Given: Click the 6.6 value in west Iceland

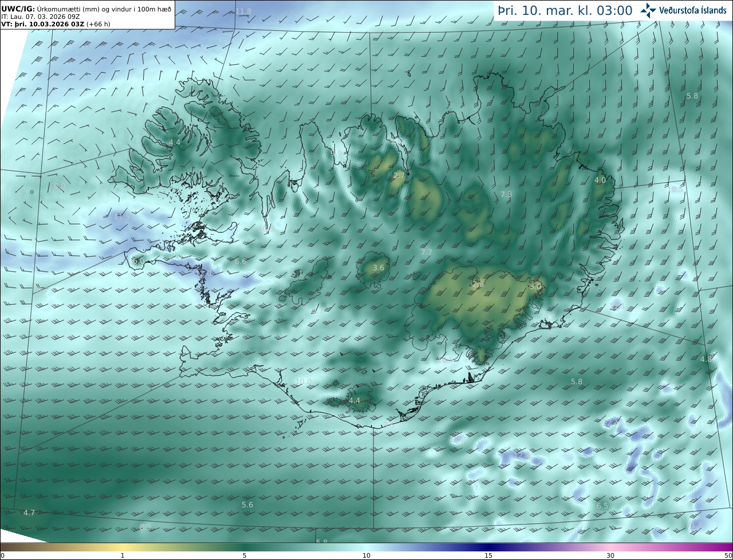Looking at the screenshot, I should click(x=241, y=262).
